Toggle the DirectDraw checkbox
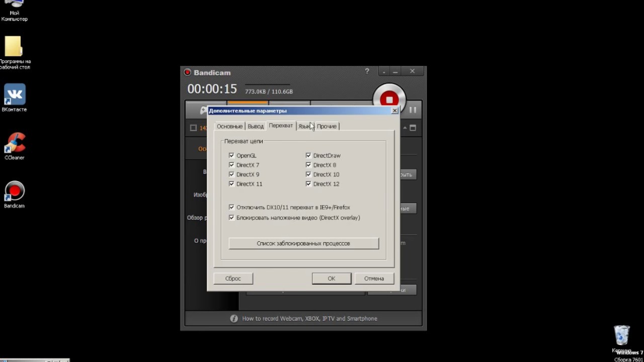Viewport: 644px width, 362px height. (x=308, y=155)
